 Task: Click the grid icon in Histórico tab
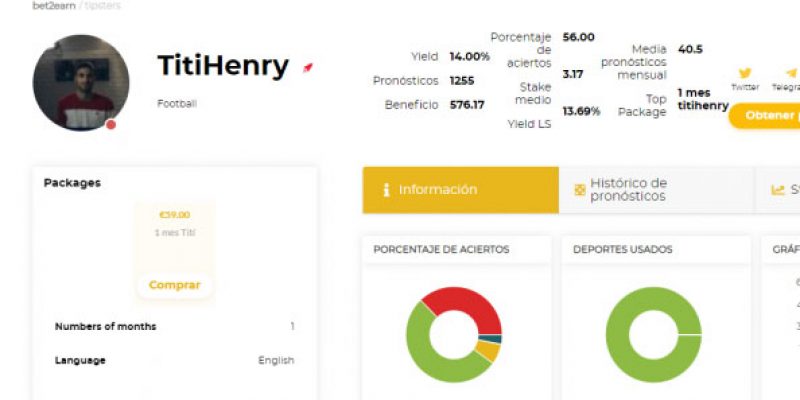pos(579,190)
